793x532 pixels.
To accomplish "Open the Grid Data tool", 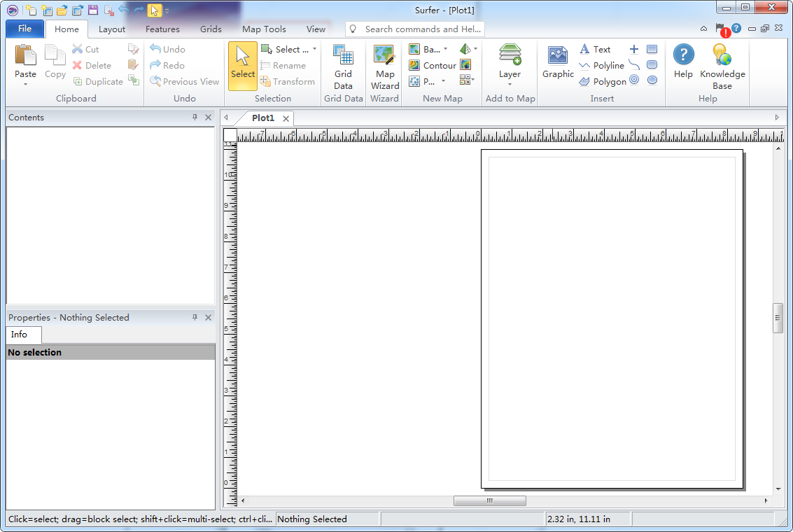I will click(x=343, y=66).
